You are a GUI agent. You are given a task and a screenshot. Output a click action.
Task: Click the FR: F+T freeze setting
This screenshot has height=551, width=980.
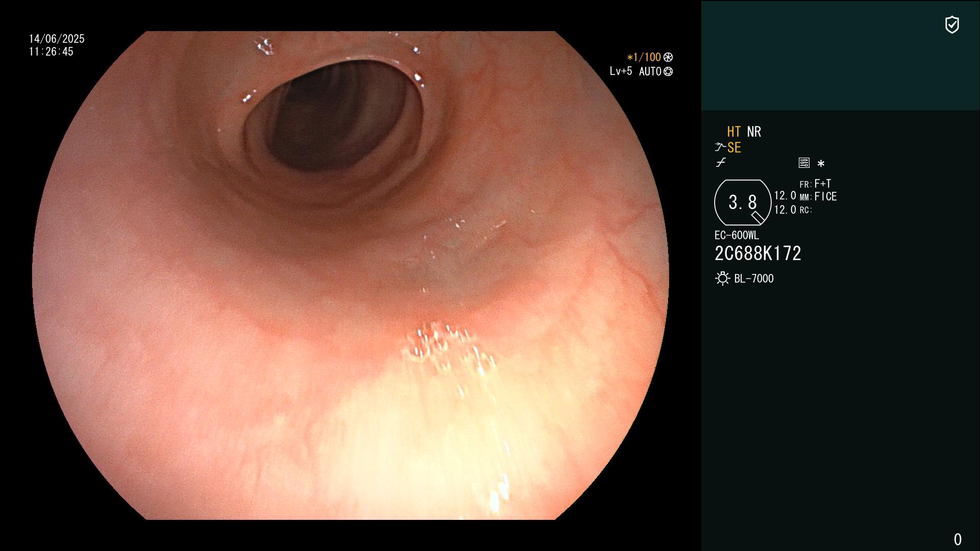click(x=815, y=184)
